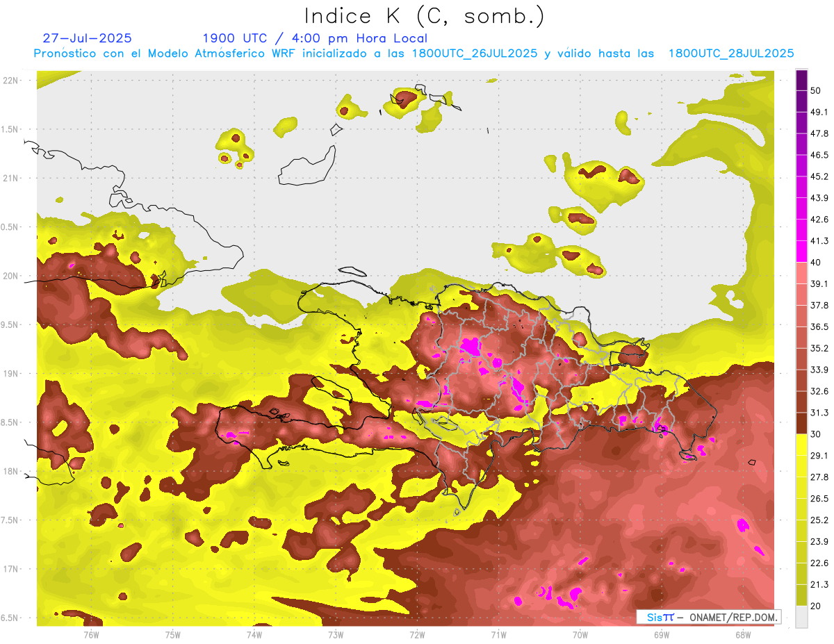Click the '68W' longitude axis label
Viewport: 834px width, 644px height.
click(743, 635)
